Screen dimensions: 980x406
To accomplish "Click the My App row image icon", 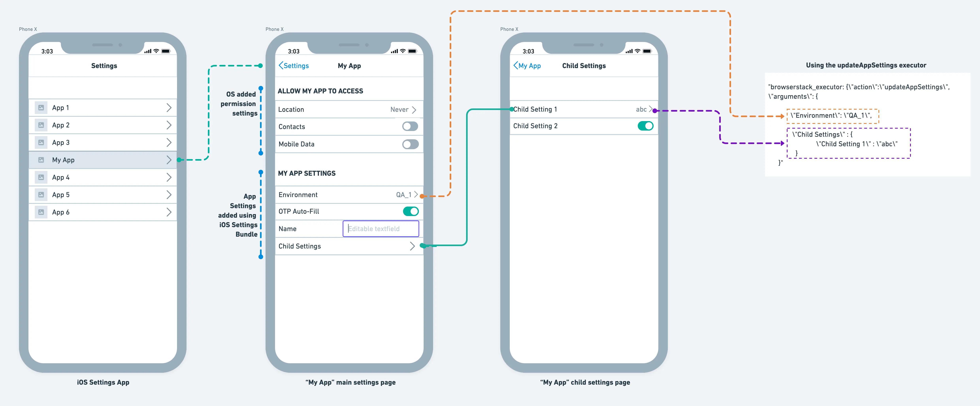I will click(41, 160).
